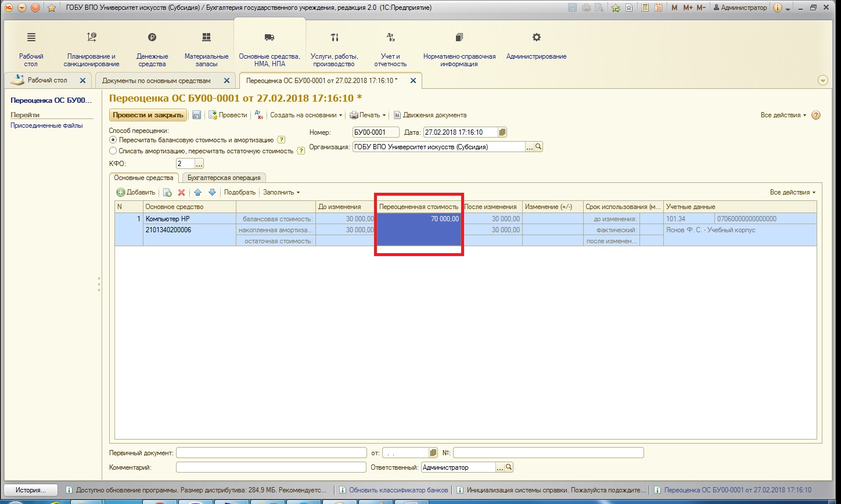
Task: Select Списать амортизацию, пересчитать остаточную стоимость
Action: (113, 151)
